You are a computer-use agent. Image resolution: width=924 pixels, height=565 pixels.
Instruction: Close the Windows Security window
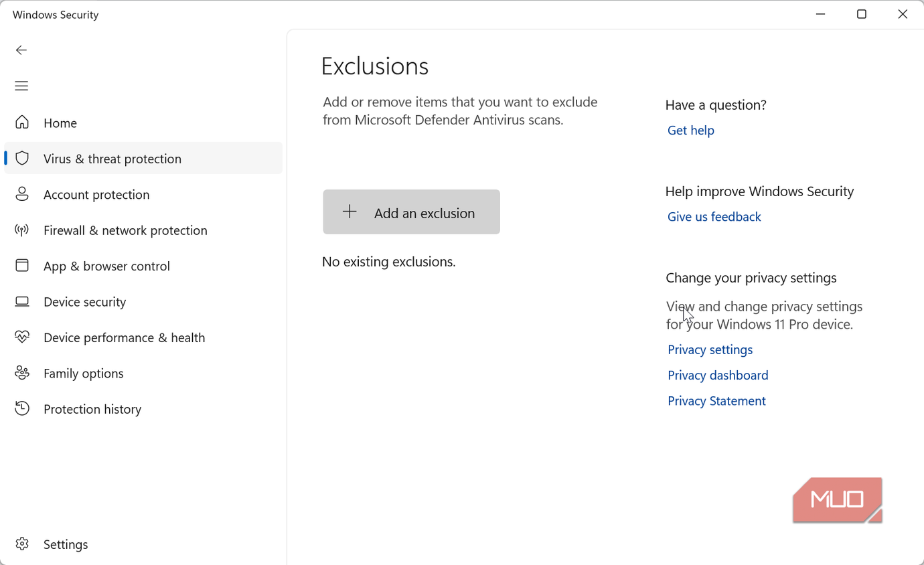point(903,14)
